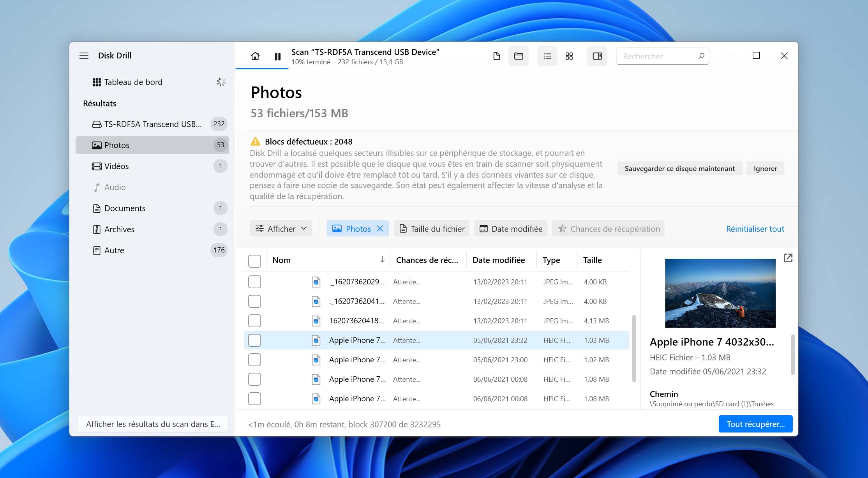868x478 pixels.
Task: Click the Documents page icon in sidebar
Action: [x=97, y=208]
